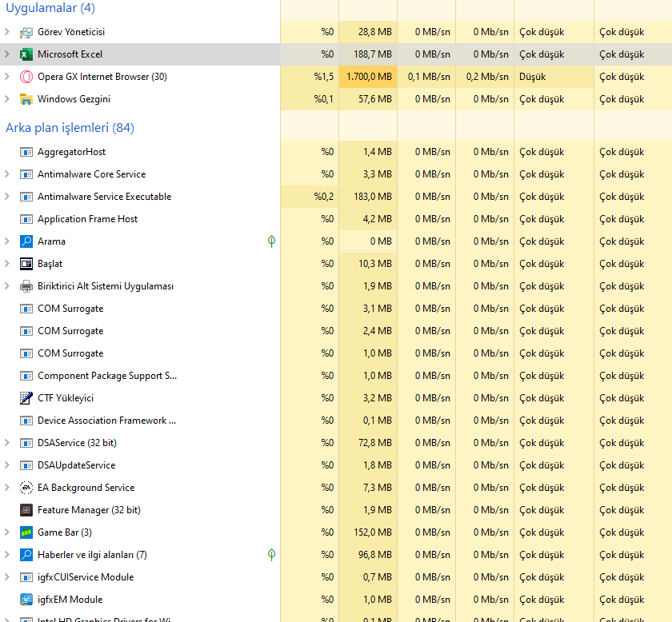Select the Arka plan işlemleri (84) header
This screenshot has width=672, height=622.
70,128
